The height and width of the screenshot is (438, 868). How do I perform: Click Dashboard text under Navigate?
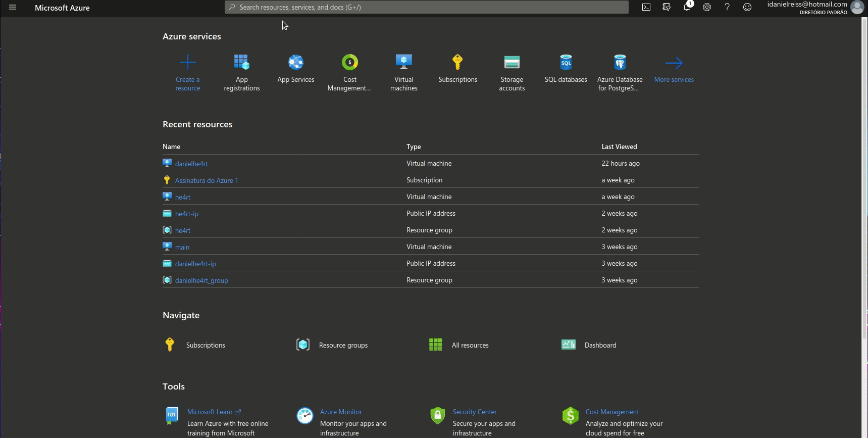pos(600,345)
